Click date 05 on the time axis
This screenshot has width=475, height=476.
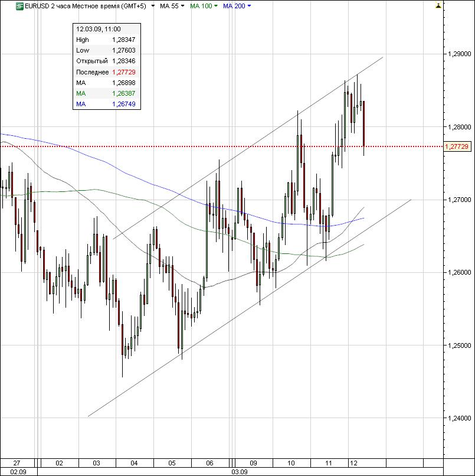point(172,463)
